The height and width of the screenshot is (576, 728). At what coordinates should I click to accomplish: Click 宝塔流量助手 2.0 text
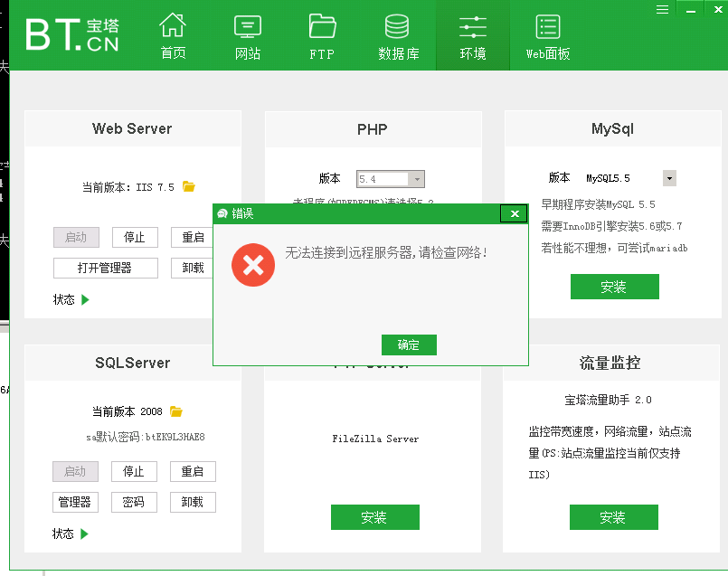pyautogui.click(x=608, y=400)
